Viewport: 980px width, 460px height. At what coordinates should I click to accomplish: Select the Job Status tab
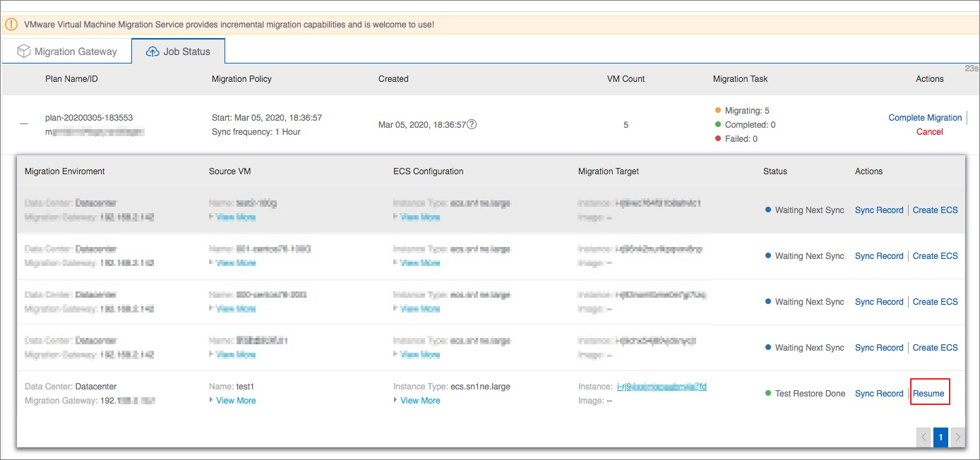[x=178, y=52]
